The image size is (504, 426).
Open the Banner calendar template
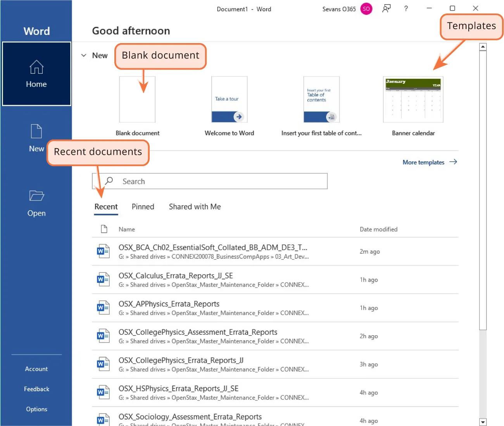pyautogui.click(x=413, y=99)
